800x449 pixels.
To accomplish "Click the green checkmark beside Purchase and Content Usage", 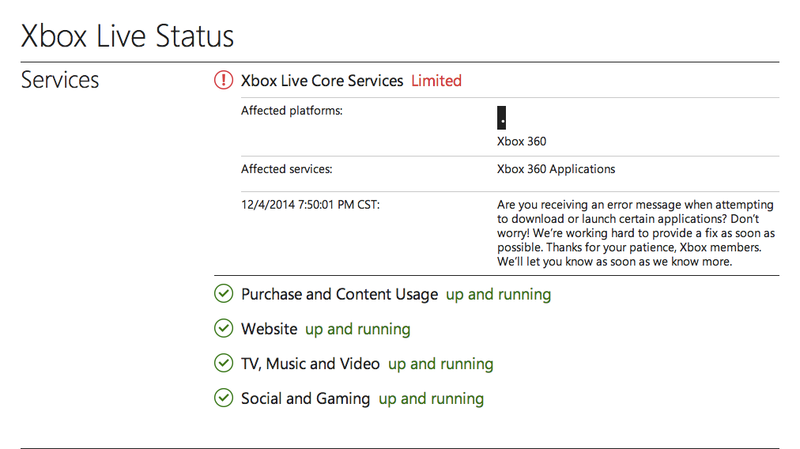I will 223,293.
